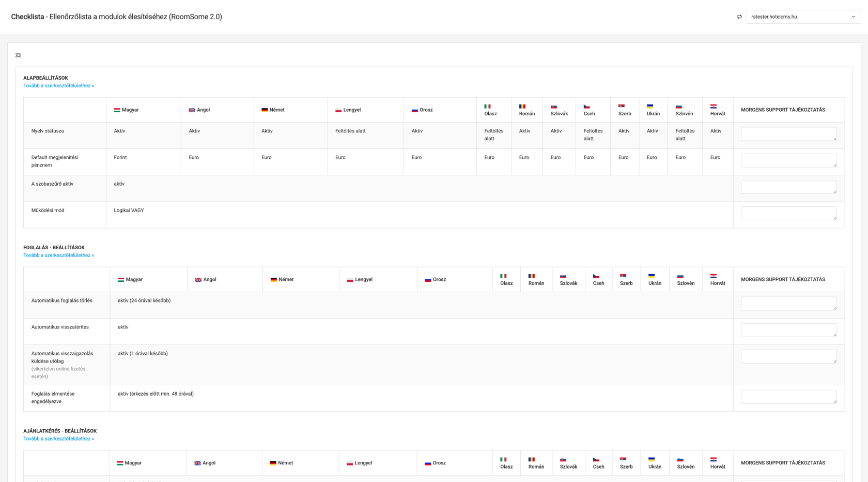This screenshot has height=482, width=868.
Task: Click the Ukrainian flag in Foglalás table header
Action: [652, 276]
